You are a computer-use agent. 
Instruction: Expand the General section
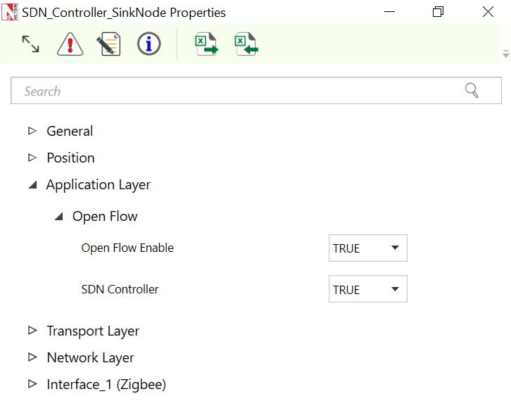pos(32,131)
